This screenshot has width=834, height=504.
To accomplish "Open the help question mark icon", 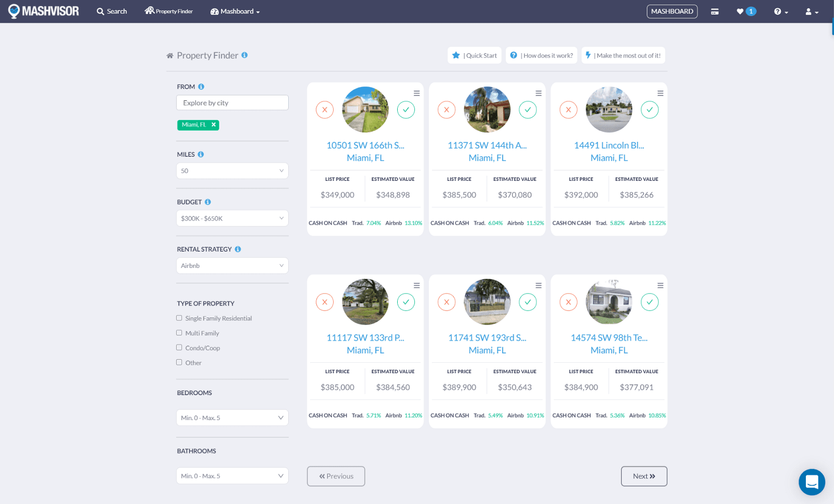I will tap(777, 11).
